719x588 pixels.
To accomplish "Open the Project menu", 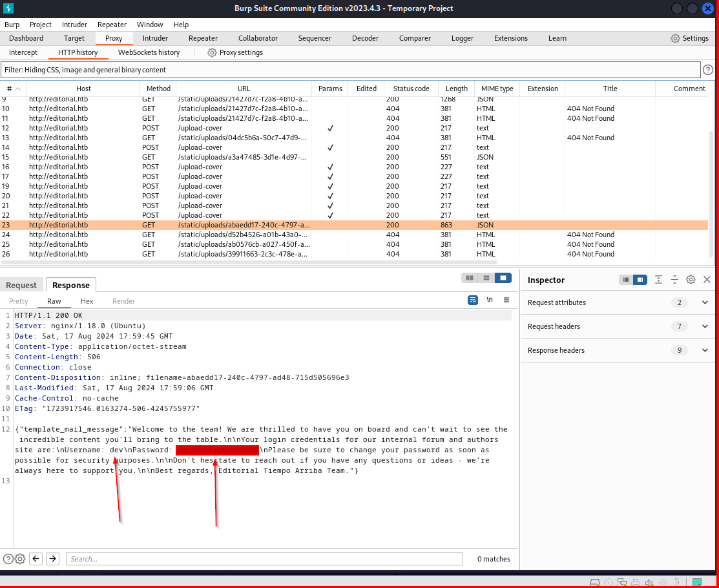I will [x=40, y=25].
